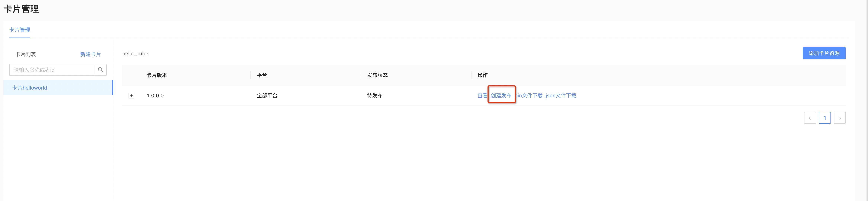The width and height of the screenshot is (868, 201).
Task: Click the 新建卡片 link
Action: click(90, 54)
